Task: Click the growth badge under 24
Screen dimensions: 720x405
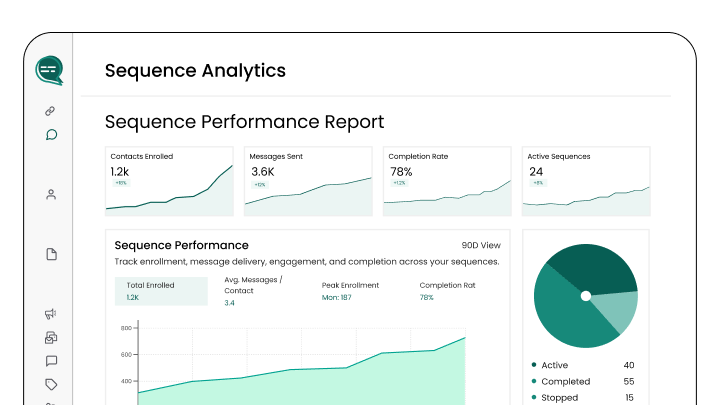Action: pyautogui.click(x=538, y=183)
